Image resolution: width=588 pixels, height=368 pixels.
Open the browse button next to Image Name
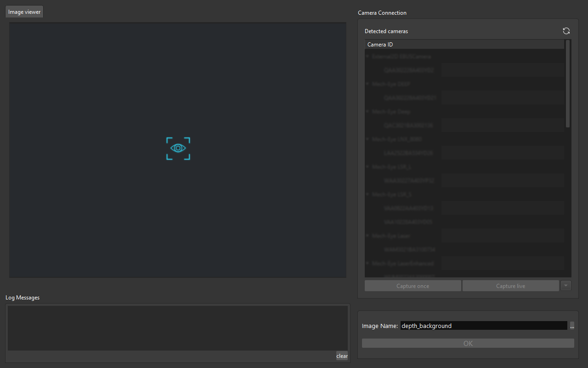(572, 326)
